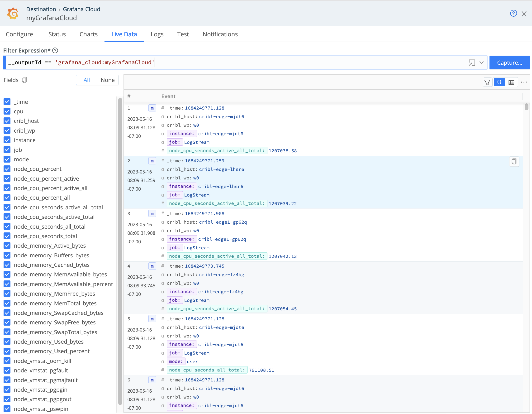The image size is (532, 414).
Task: Click the help question mark icon in header
Action: click(x=513, y=13)
